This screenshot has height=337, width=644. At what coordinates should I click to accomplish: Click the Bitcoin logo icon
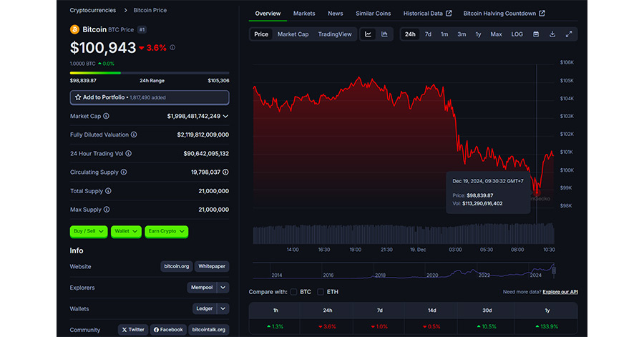pyautogui.click(x=74, y=29)
